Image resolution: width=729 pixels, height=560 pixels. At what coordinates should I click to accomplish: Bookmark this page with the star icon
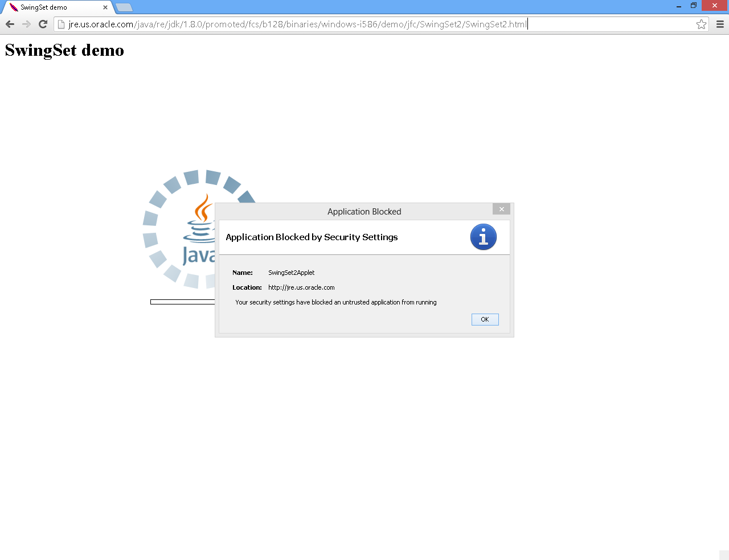(701, 24)
